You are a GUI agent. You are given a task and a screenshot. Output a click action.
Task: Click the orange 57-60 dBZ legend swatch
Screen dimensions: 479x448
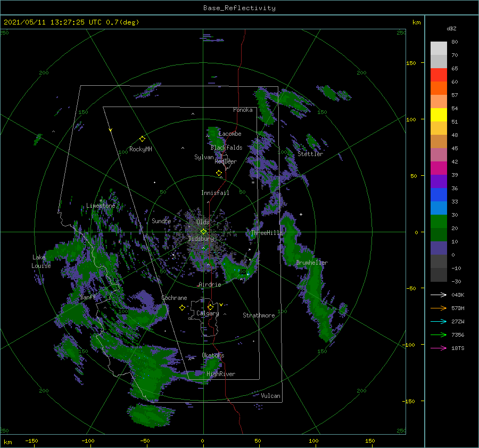pos(439,88)
